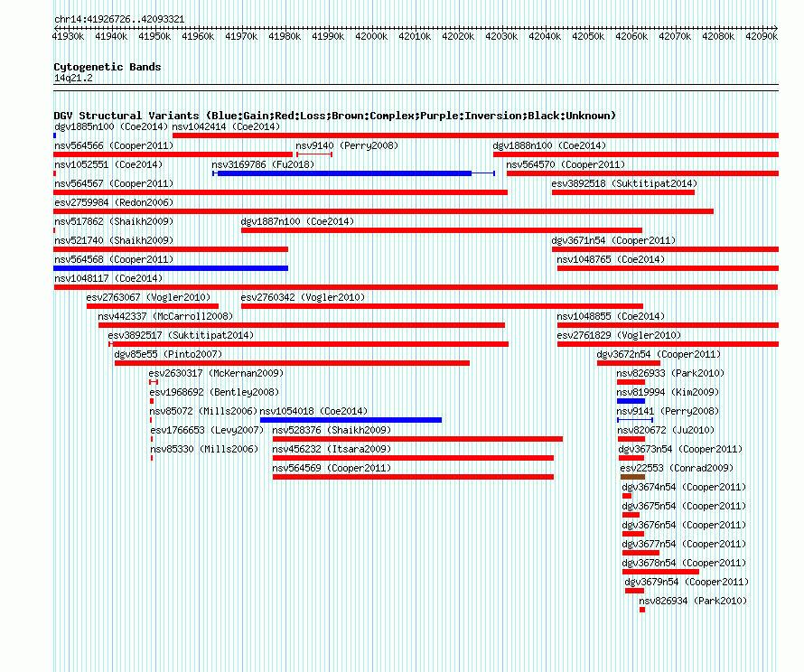Click the 41960k ruler tick label
The image size is (804, 672).
tap(198, 36)
